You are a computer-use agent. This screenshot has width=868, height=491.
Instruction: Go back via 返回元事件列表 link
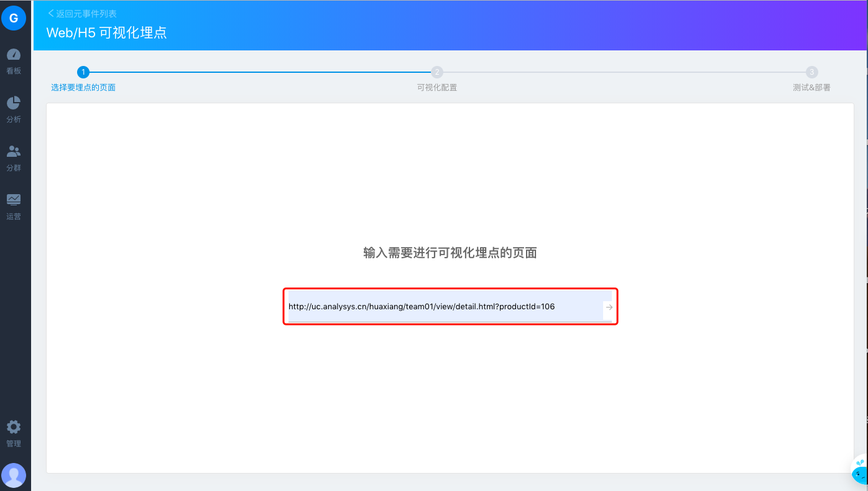82,14
